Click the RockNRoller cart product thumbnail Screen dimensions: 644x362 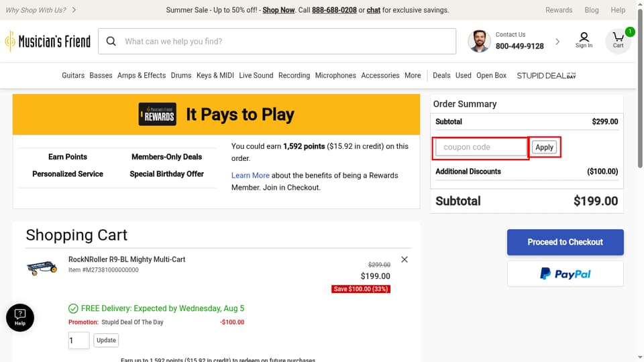42,267
